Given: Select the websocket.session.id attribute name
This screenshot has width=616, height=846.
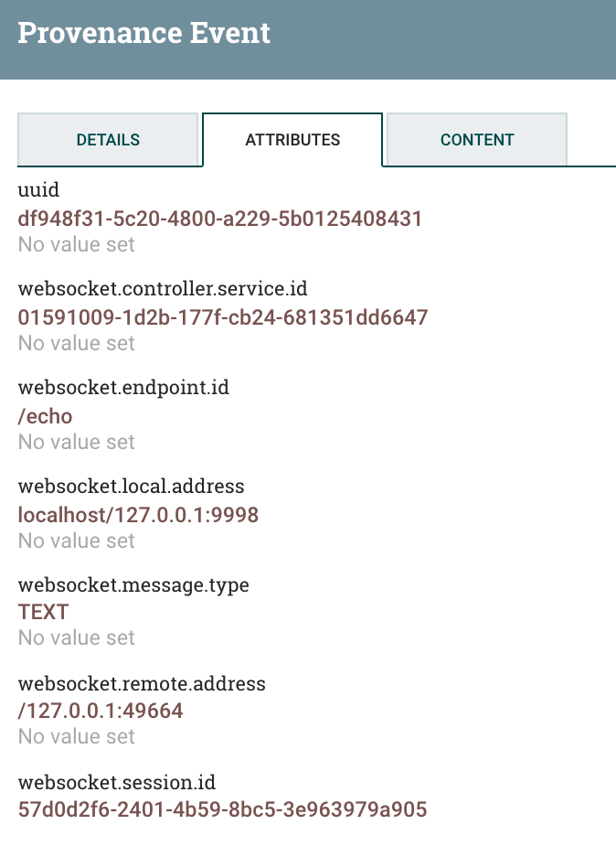Looking at the screenshot, I should tap(117, 783).
